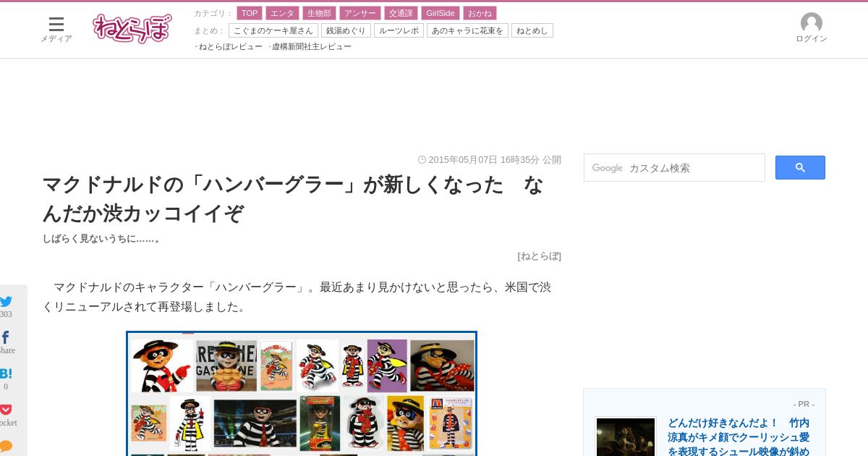Open the 銭湯めぐり link
This screenshot has width=868, height=456.
tap(346, 30)
